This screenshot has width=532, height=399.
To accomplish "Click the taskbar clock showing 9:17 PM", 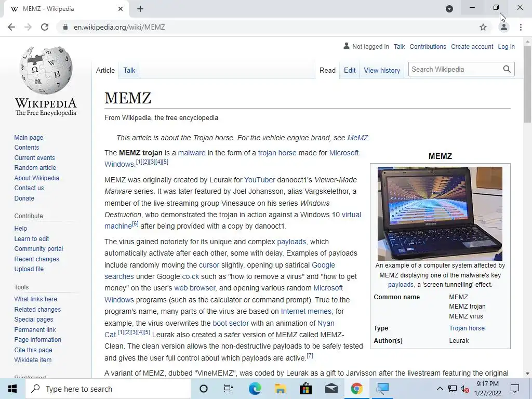I will coord(487,389).
